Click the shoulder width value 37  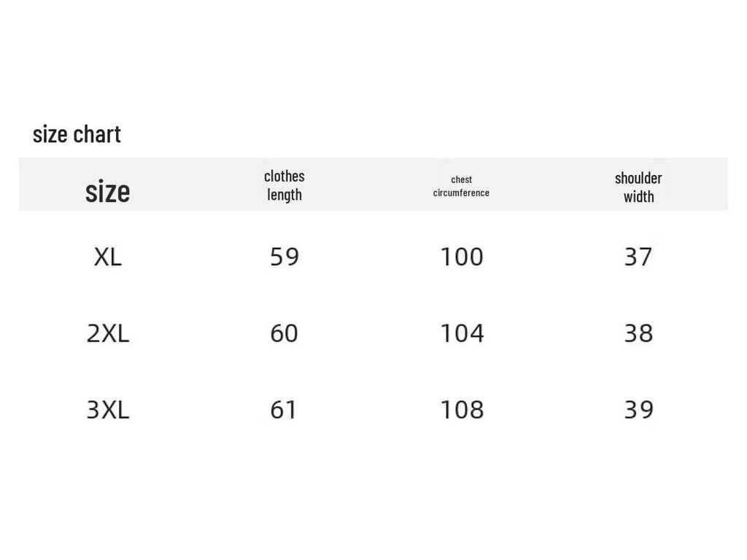pyautogui.click(x=638, y=257)
